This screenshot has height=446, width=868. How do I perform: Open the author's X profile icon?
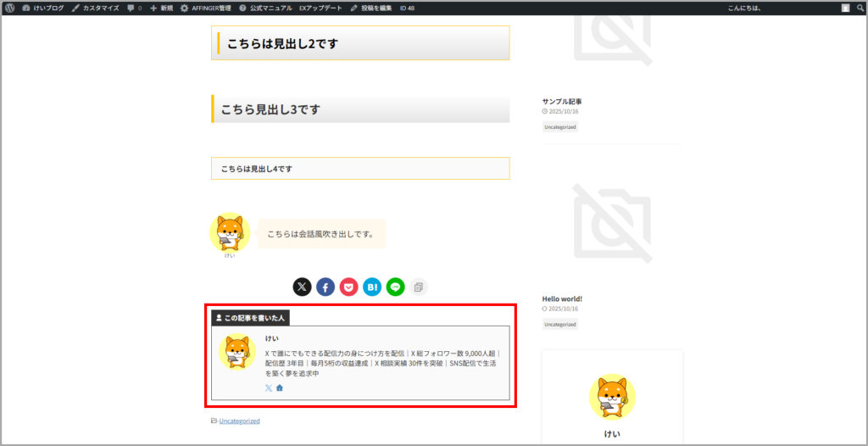click(269, 387)
